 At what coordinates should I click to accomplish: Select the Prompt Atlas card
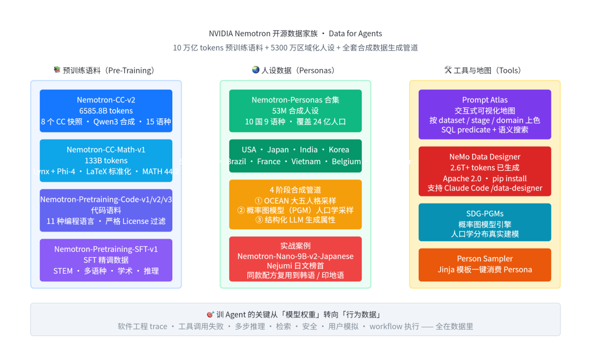(485, 114)
